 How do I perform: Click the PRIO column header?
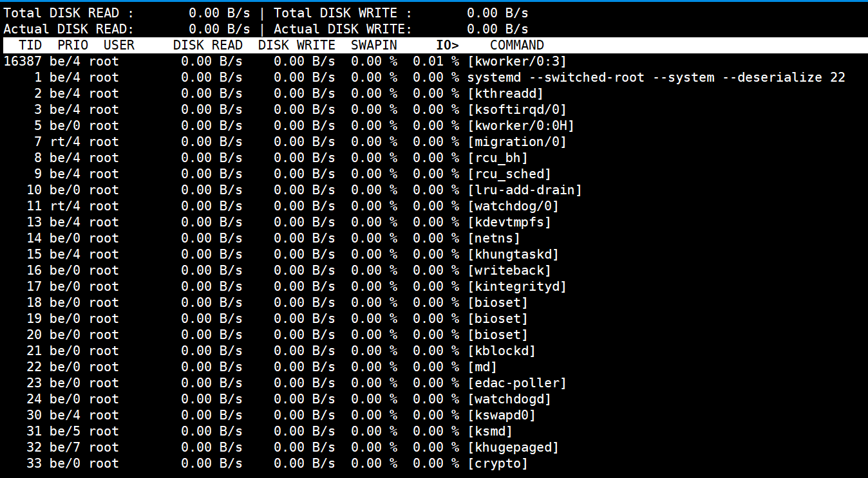coord(73,45)
